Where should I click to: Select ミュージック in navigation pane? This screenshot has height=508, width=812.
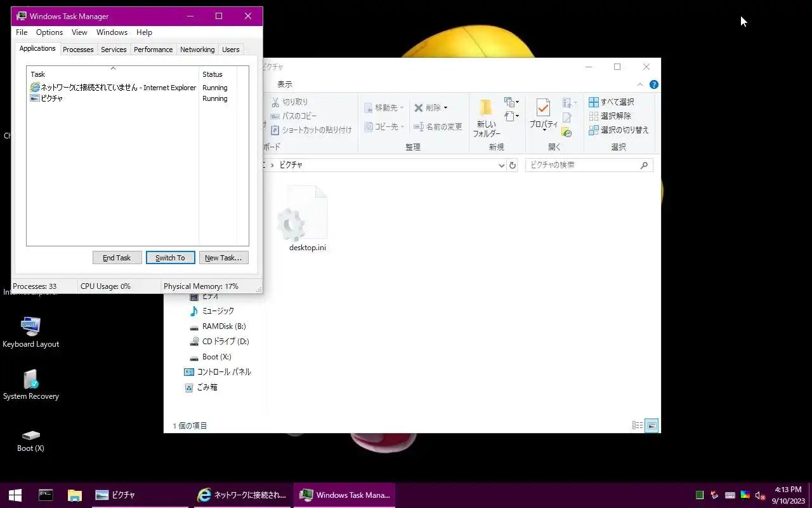click(x=212, y=311)
